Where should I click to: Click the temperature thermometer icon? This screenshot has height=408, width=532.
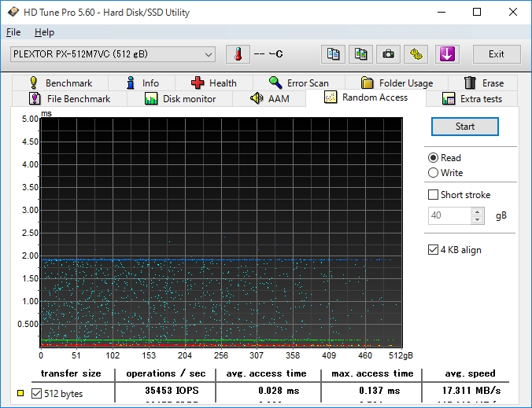[237, 54]
